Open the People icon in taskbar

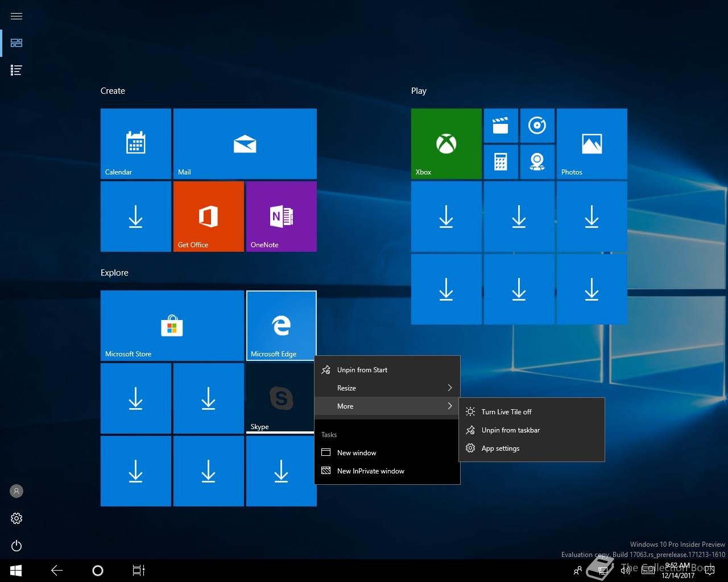(578, 571)
